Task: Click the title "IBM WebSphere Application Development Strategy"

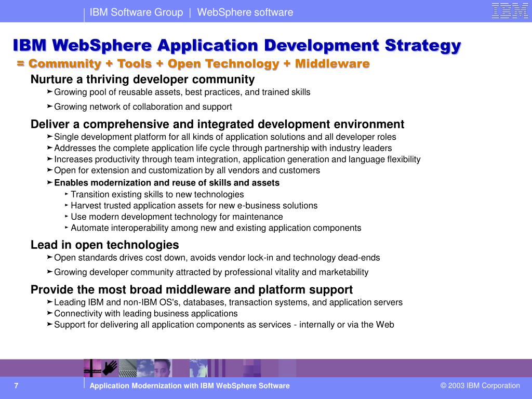Action: coord(237,46)
